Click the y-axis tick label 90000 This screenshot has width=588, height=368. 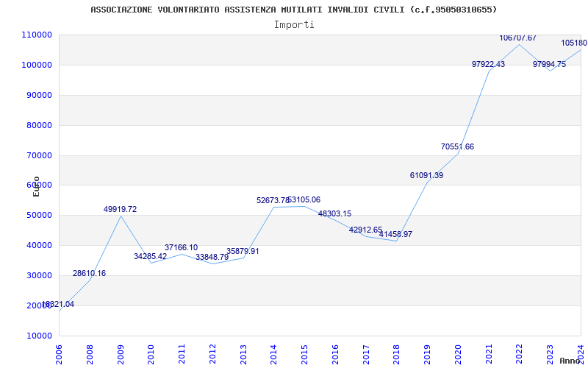tap(41, 96)
